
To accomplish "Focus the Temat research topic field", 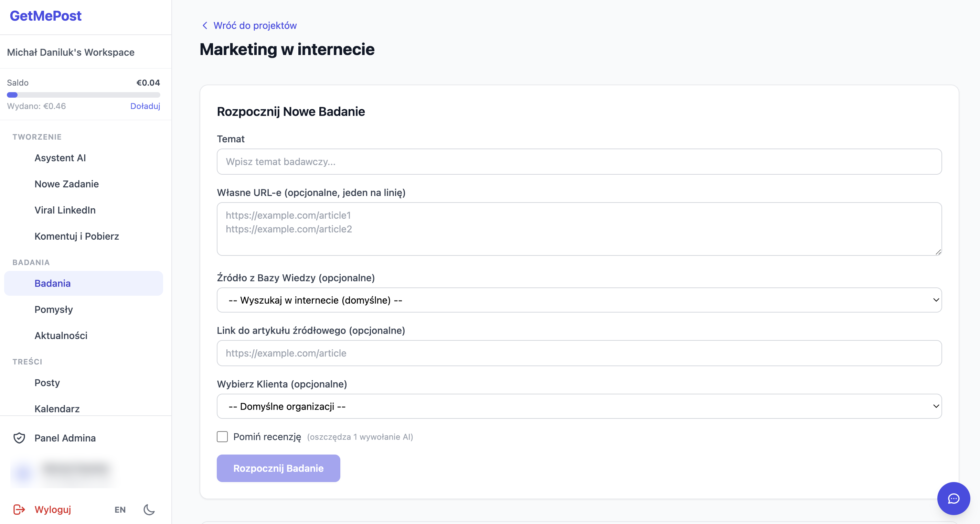I will (x=579, y=162).
